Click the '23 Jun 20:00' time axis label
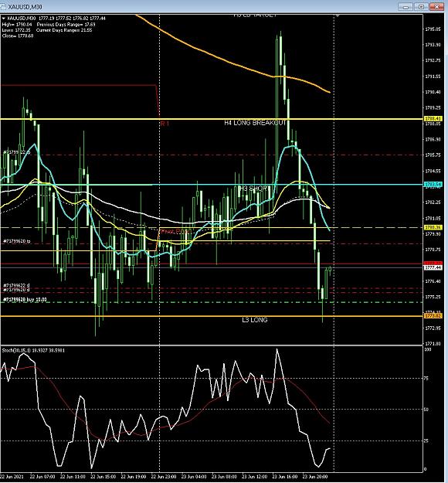Viewport: 448px width, 483px height. pyautogui.click(x=314, y=477)
